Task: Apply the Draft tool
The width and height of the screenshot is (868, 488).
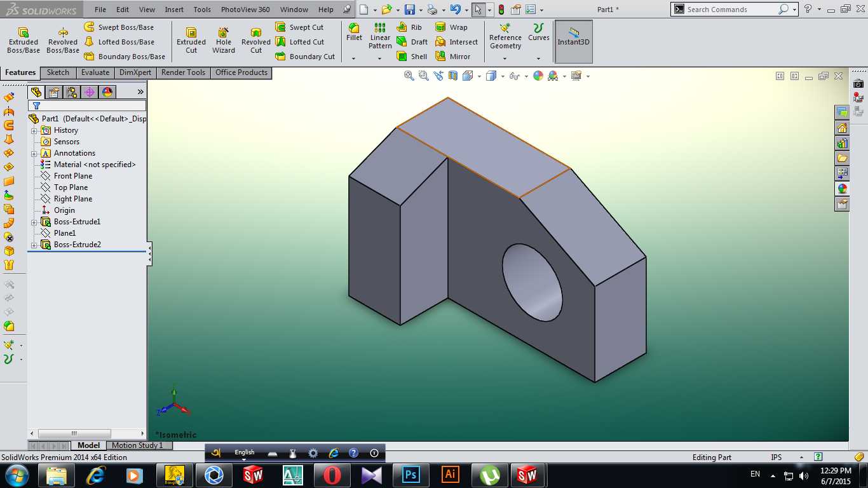Action: 412,42
